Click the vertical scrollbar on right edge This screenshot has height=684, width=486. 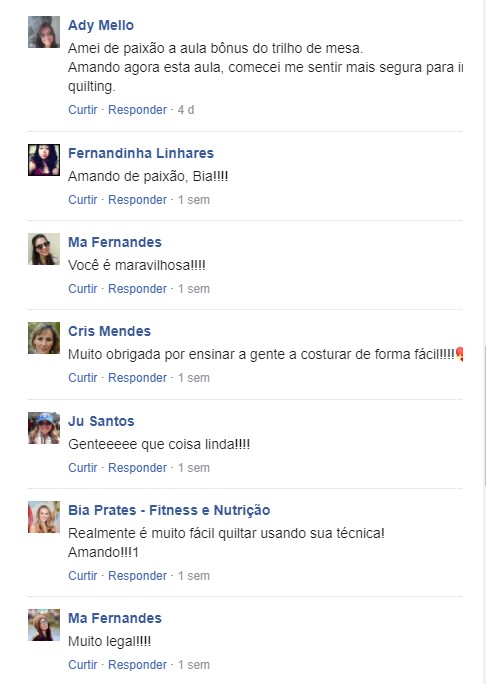tap(484, 415)
